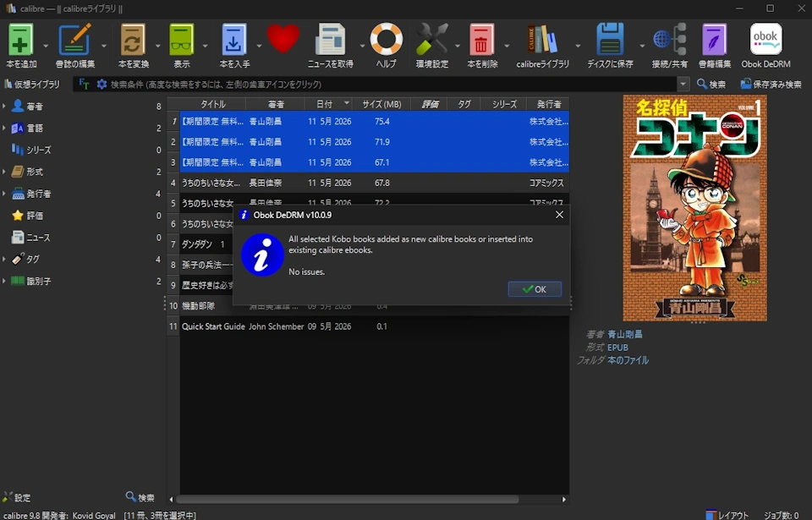Image resolution: width=812 pixels, height=520 pixels.
Task: Close the Obok DeDRM dialog
Action: click(x=559, y=215)
